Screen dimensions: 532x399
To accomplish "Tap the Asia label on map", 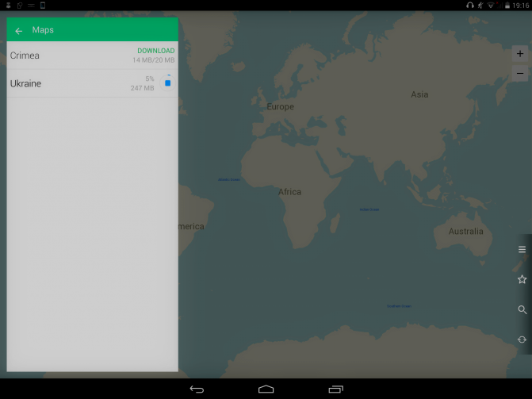I will tap(419, 94).
